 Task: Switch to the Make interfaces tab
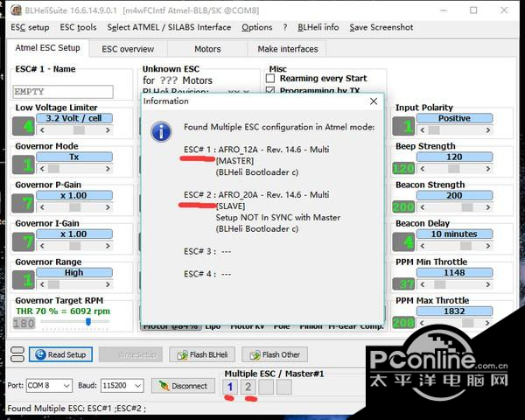[287, 49]
